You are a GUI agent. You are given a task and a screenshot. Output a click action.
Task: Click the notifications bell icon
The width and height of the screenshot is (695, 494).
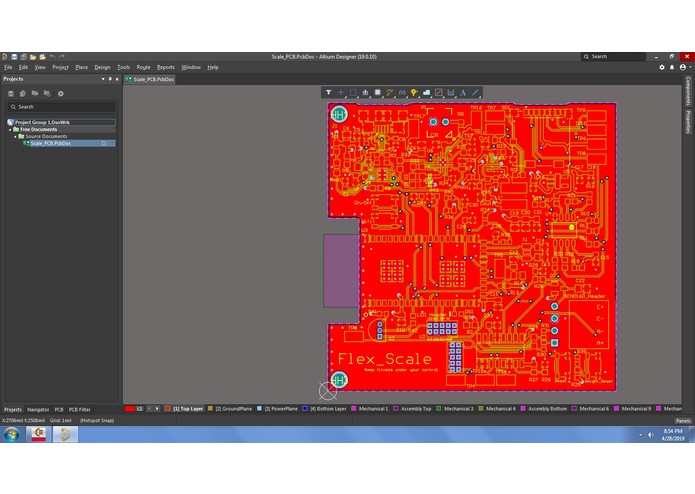672,67
